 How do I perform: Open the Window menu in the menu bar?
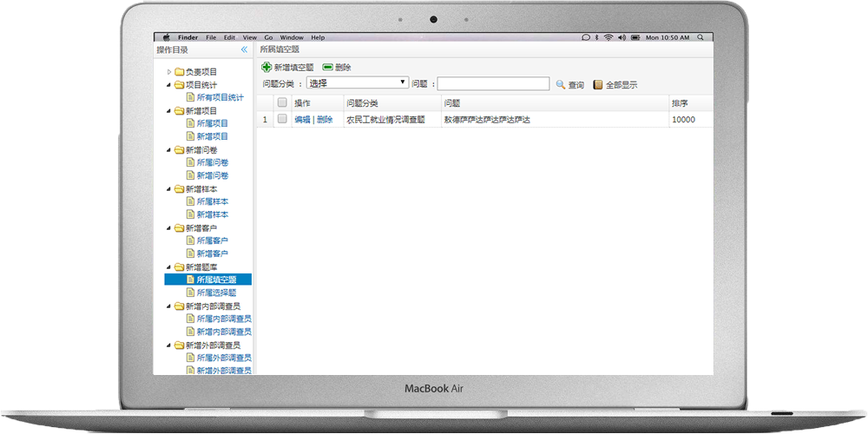coord(292,37)
